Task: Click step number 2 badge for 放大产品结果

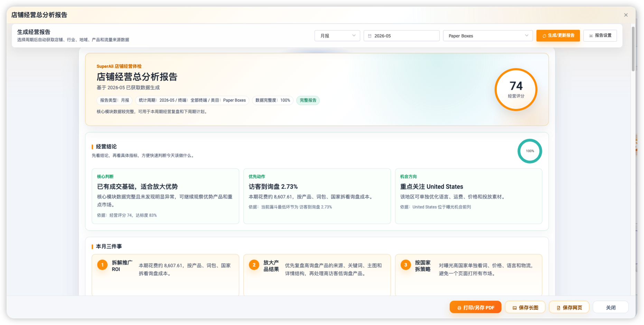Action: (254, 265)
